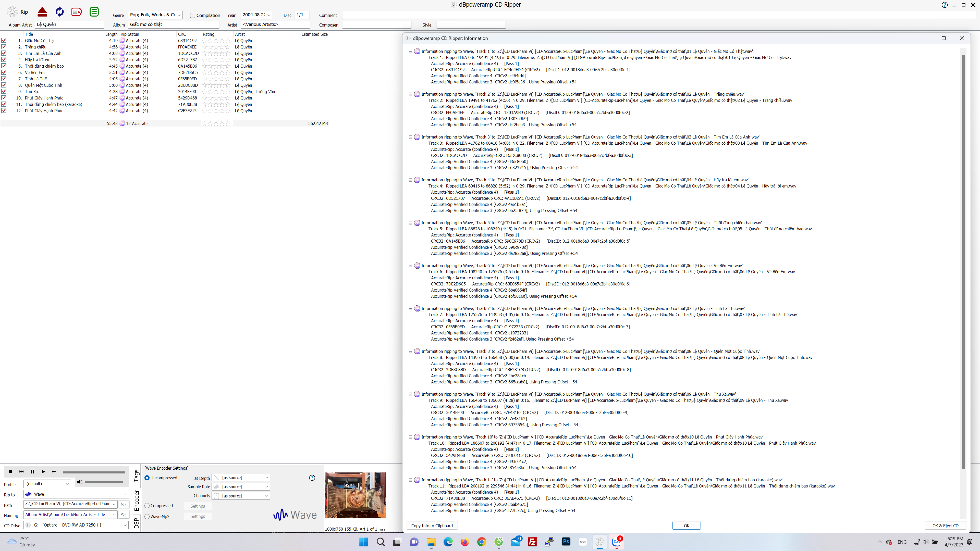Click OK & Eject CD button

(x=945, y=526)
